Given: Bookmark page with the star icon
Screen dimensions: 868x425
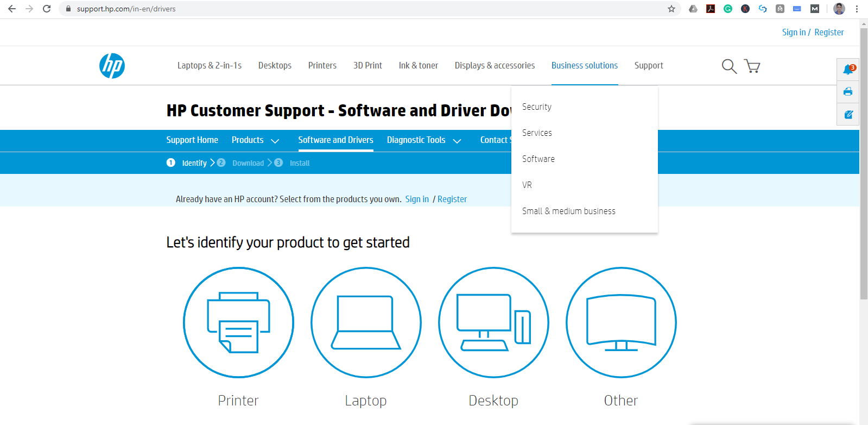Looking at the screenshot, I should click(671, 9).
